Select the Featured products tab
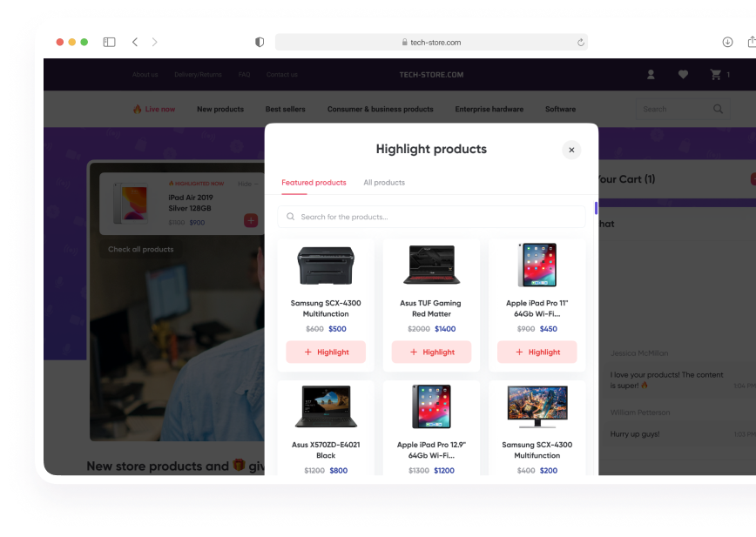The image size is (756, 537). 314,183
